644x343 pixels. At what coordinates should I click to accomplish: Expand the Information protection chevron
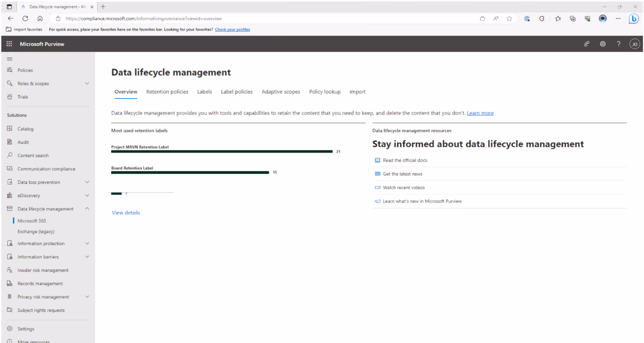point(87,243)
